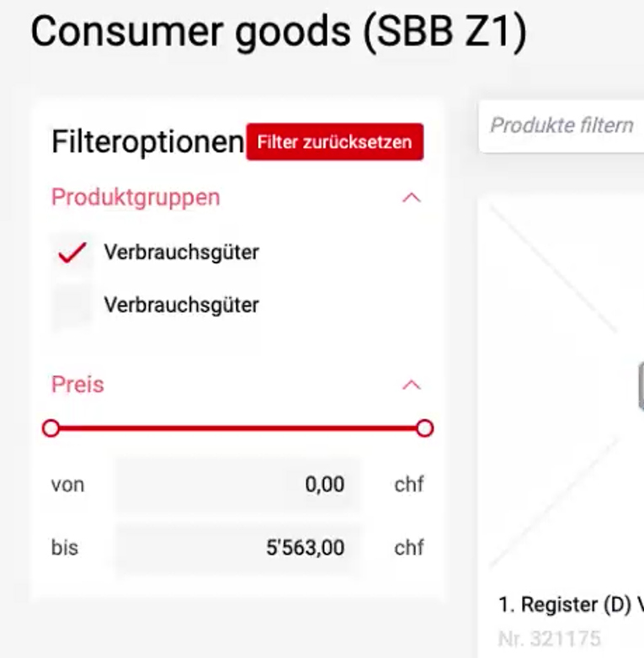Viewport: 644px width, 658px height.
Task: Collapse the Produktgruppen section chevron
Action: 411,198
